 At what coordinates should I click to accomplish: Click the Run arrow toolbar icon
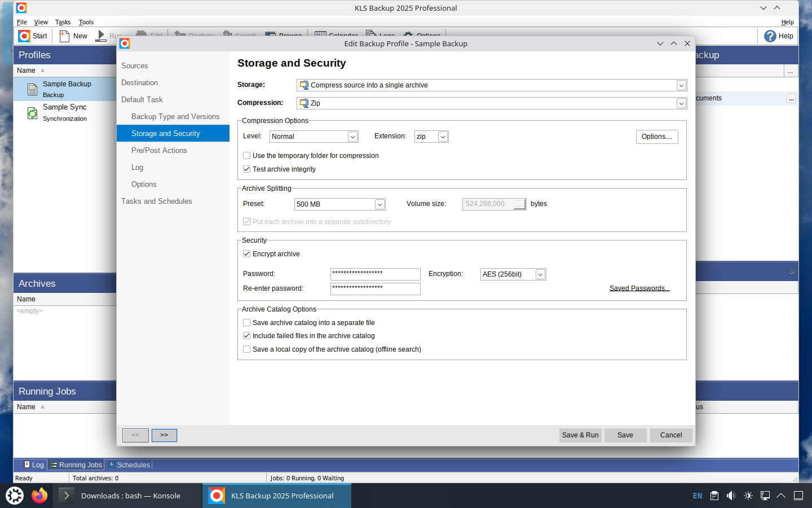[100, 36]
